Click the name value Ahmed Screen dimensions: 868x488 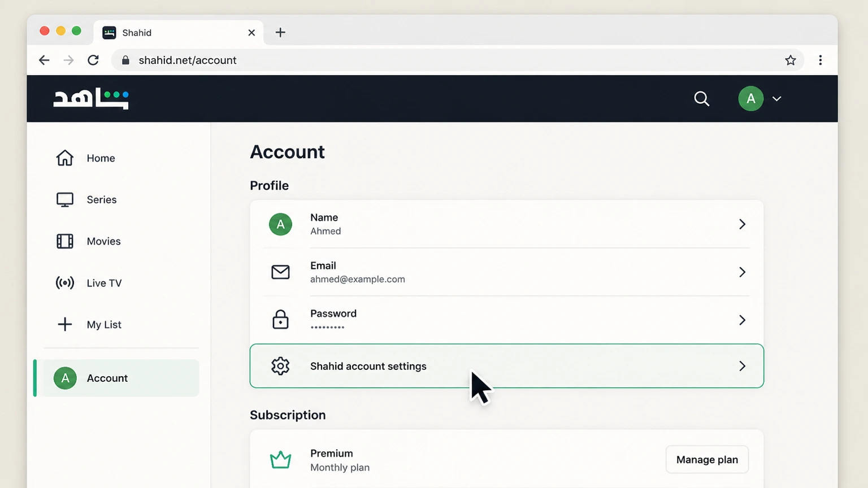tap(325, 231)
